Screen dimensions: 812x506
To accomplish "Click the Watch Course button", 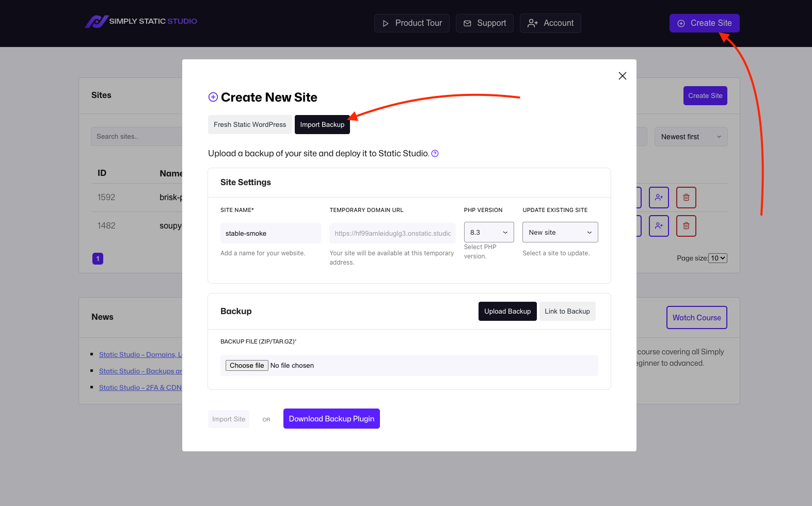I will click(x=697, y=318).
